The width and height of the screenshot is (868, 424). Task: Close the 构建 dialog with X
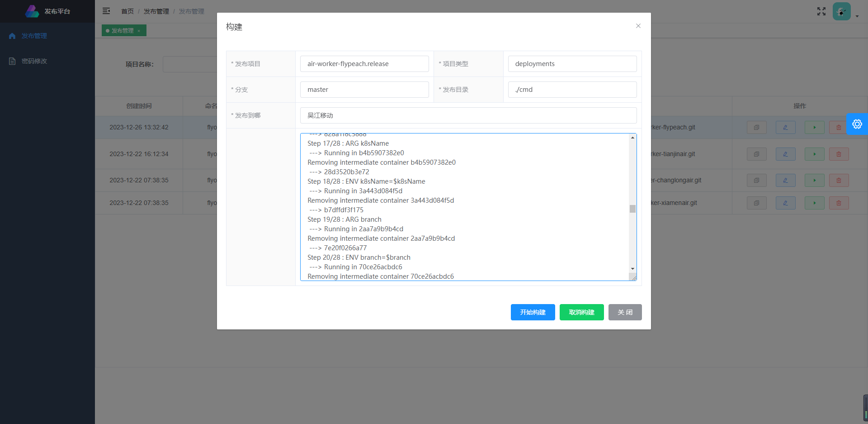pos(638,26)
